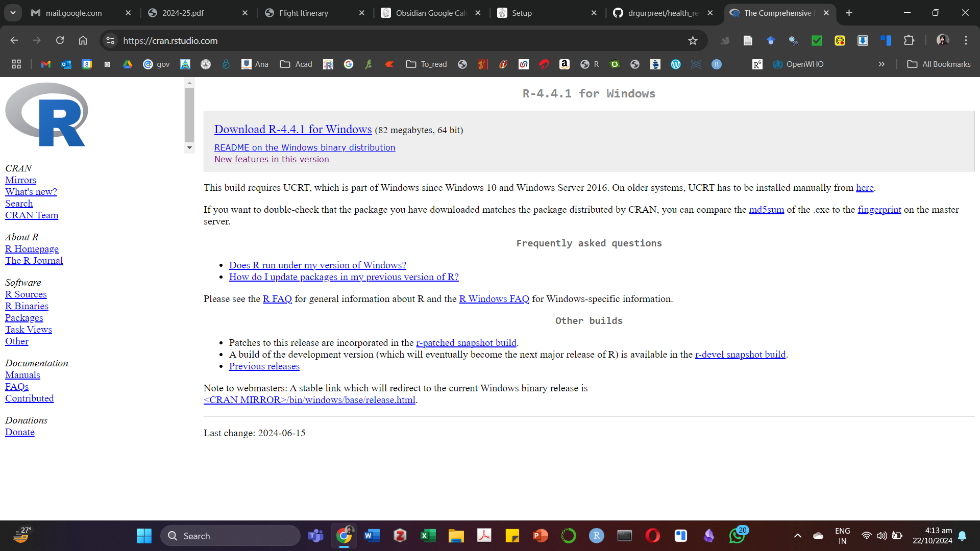The height and width of the screenshot is (551, 980).
Task: Reload the current page
Action: tap(60, 40)
